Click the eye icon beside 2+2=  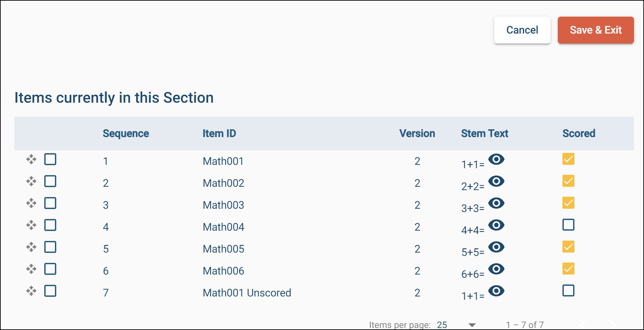[496, 181]
